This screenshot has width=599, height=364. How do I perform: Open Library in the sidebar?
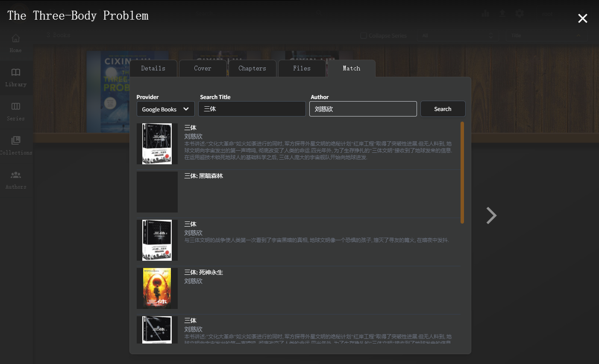pos(16,77)
